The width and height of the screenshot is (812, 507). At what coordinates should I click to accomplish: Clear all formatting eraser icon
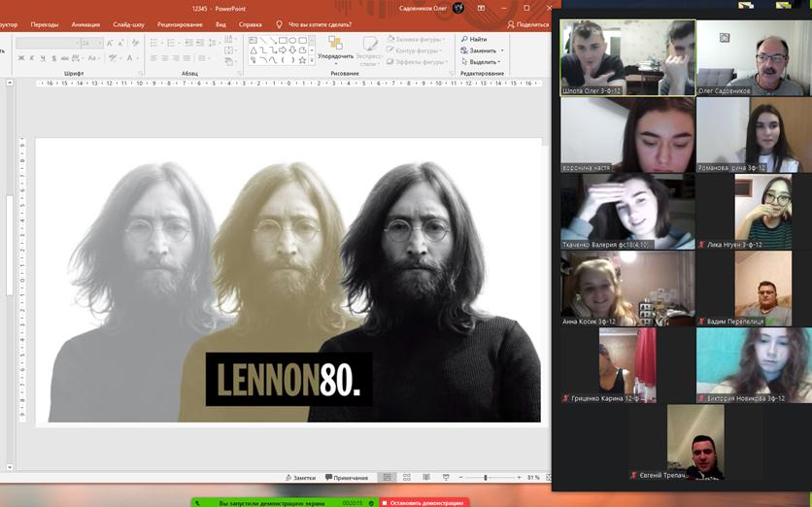coord(135,43)
